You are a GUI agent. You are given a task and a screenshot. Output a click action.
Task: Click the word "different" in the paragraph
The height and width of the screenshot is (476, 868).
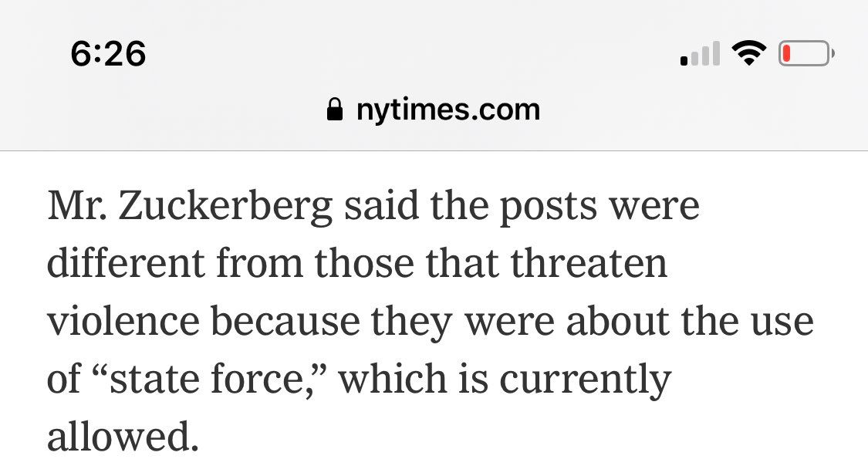click(126, 264)
